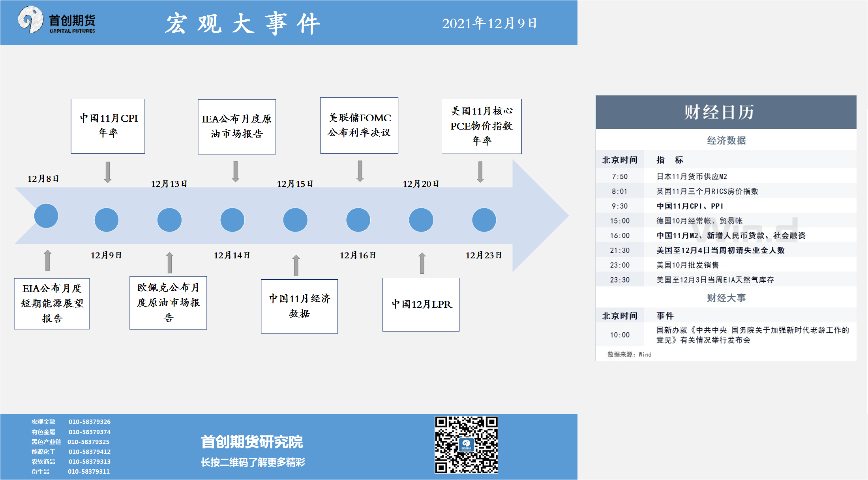This screenshot has width=868, height=480.
Task: Click the 中国12月LPR box
Action: pos(421,305)
